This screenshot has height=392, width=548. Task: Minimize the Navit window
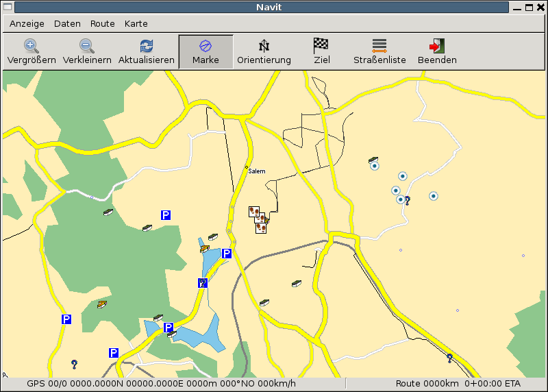(517, 8)
